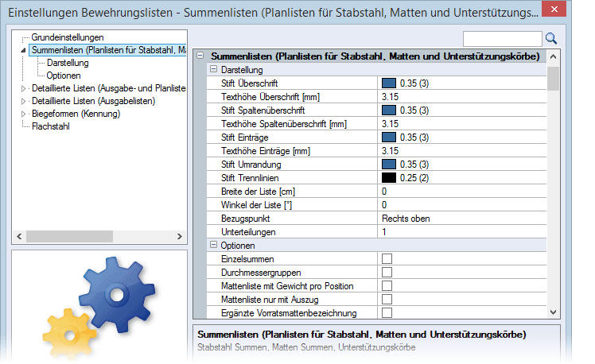Pick the black Stift Trennlinien swatch
595x364 pixels.
pyautogui.click(x=388, y=177)
